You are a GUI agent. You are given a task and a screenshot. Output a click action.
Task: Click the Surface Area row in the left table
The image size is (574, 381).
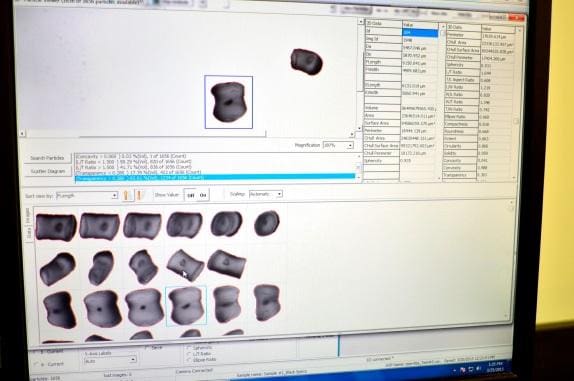[x=401, y=123]
